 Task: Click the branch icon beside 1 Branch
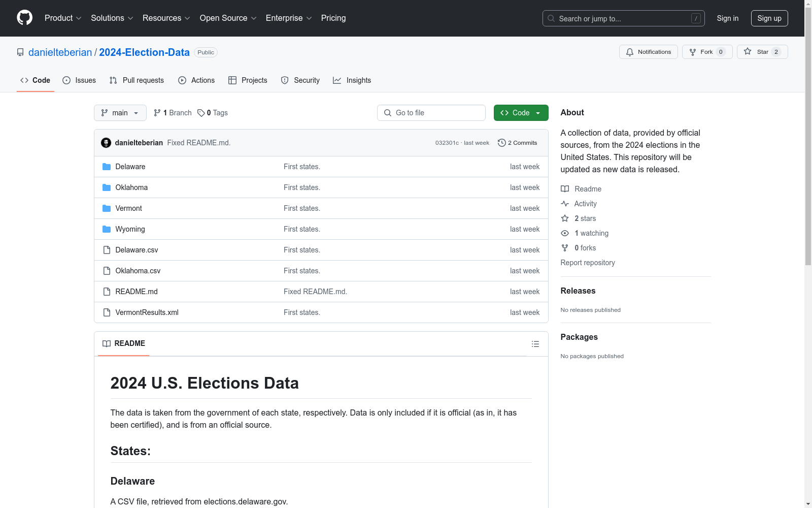(157, 113)
